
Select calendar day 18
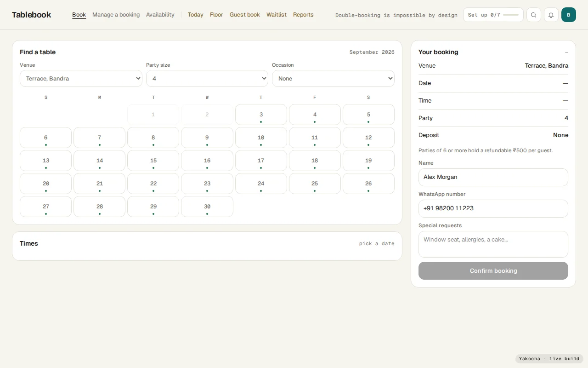pyautogui.click(x=315, y=161)
